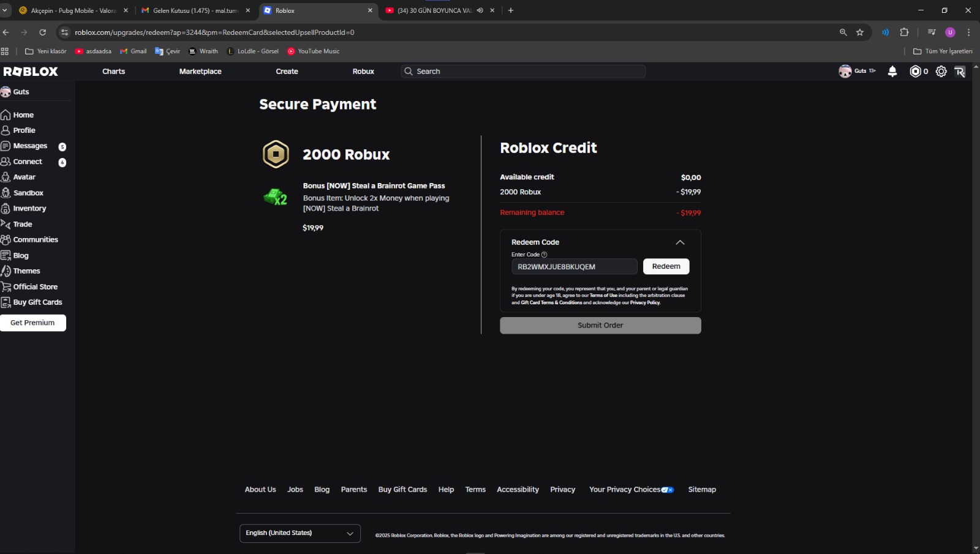The image size is (980, 554).
Task: Open Messages in the sidebar
Action: (x=24, y=146)
